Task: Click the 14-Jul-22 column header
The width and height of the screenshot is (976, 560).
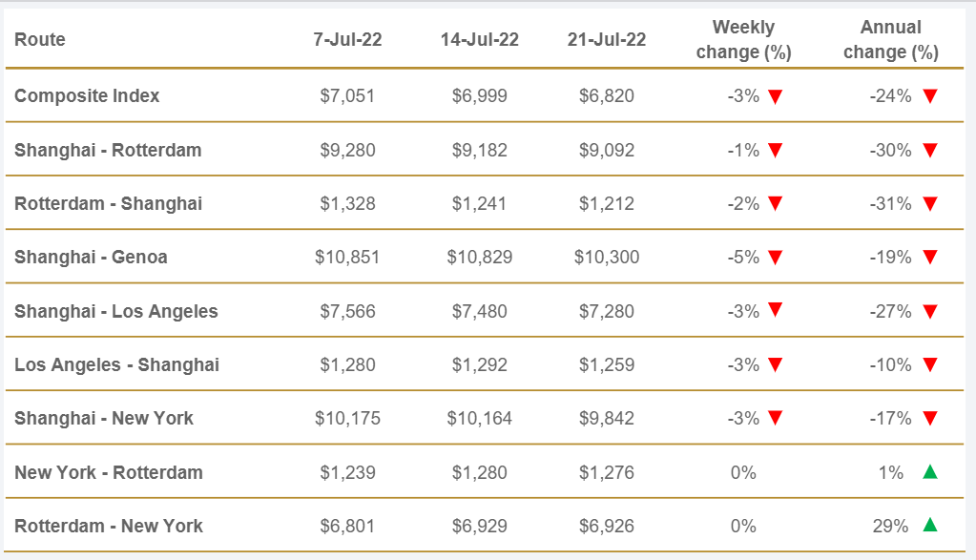Action: click(480, 40)
